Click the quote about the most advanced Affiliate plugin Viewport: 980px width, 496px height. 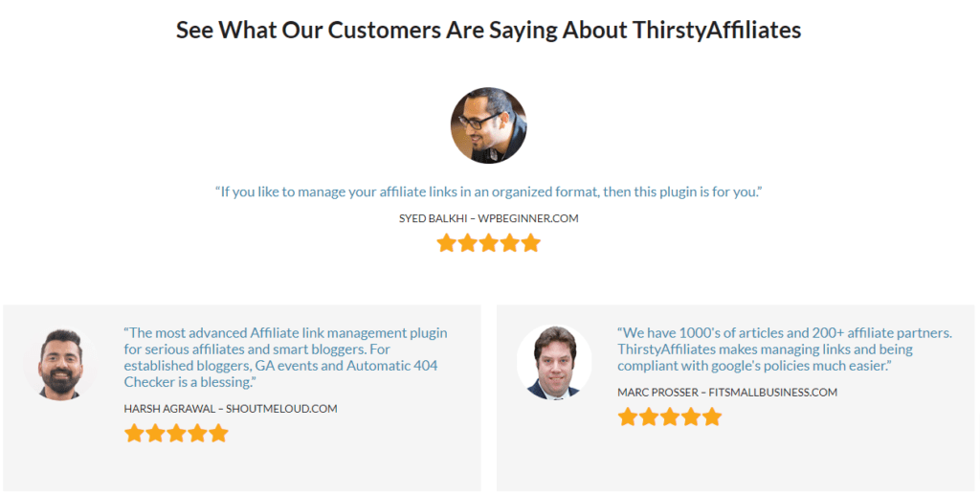[285, 358]
